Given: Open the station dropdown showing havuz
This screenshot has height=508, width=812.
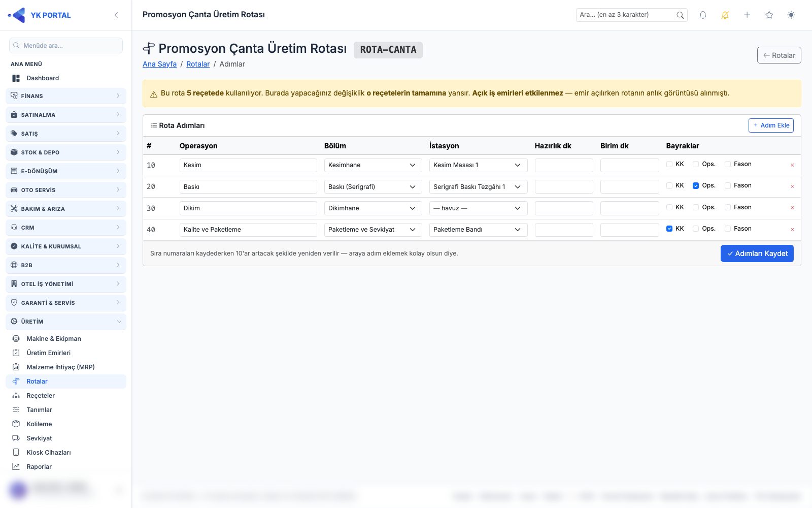Looking at the screenshot, I should [478, 208].
